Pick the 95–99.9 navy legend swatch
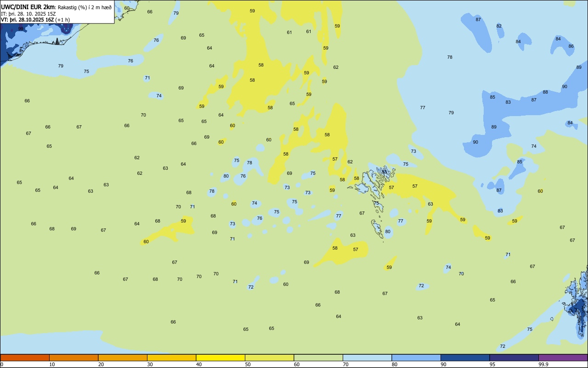The height and width of the screenshot is (368, 588). (x=514, y=357)
